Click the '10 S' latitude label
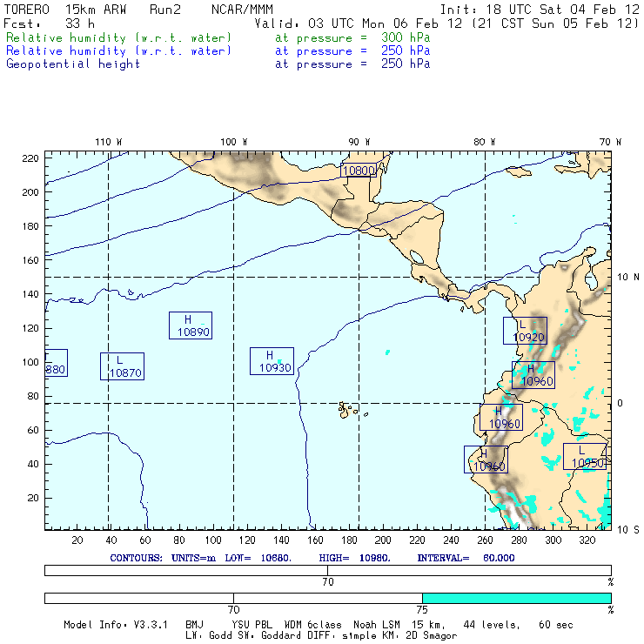 [628, 530]
